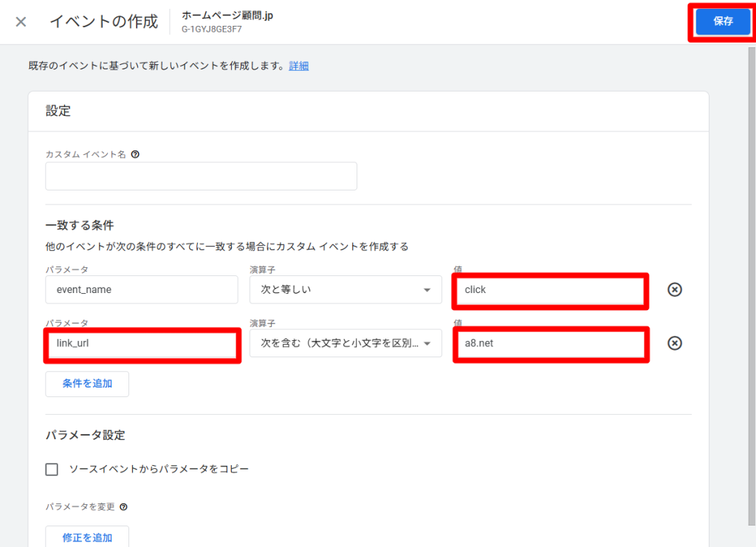This screenshot has height=547, width=756.
Task: Expand the 次を含む operator dropdown
Action: (x=345, y=343)
